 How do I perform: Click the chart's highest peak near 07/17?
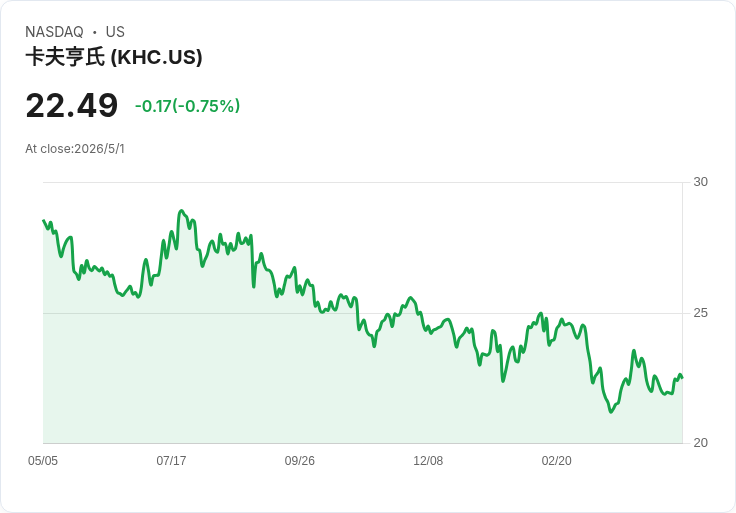tap(182, 211)
